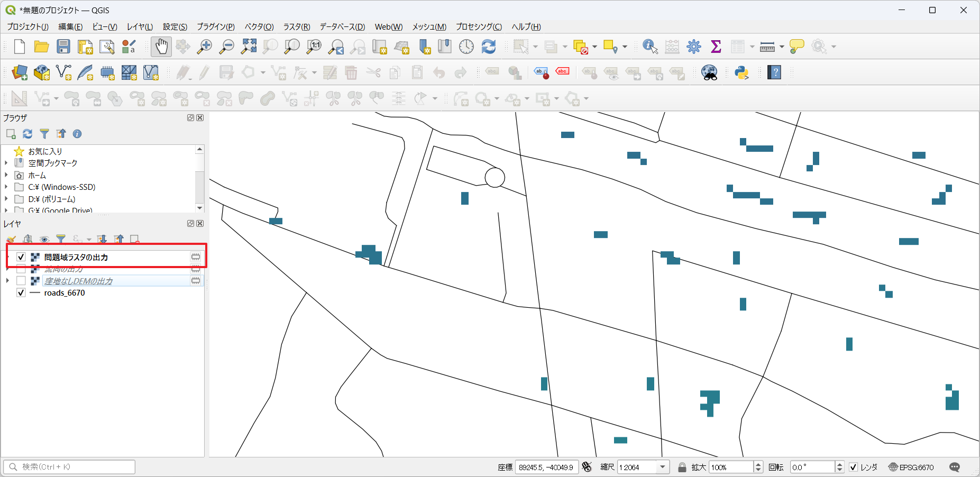Viewport: 980px width, 477px height.
Task: Increase the 回転 rotation value
Action: [x=839, y=464]
